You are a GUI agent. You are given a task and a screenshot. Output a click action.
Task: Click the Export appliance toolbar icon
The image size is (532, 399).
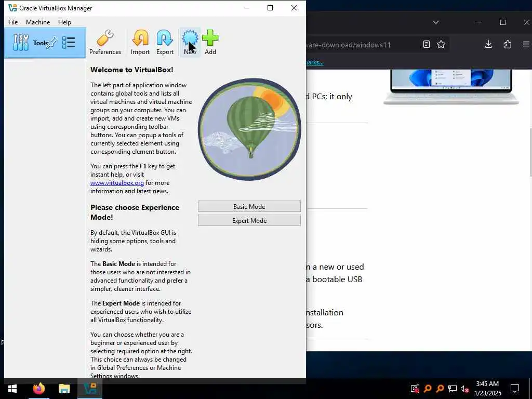click(x=165, y=43)
